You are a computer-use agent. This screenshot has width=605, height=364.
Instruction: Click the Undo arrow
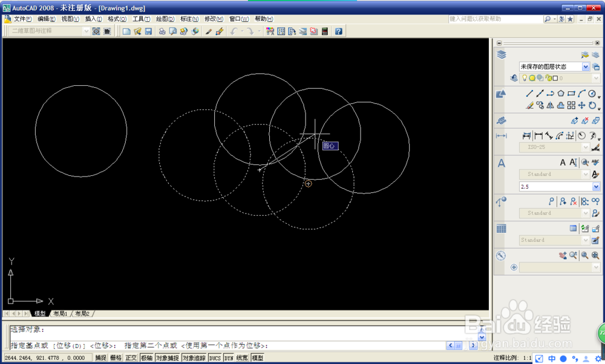[x=234, y=31]
